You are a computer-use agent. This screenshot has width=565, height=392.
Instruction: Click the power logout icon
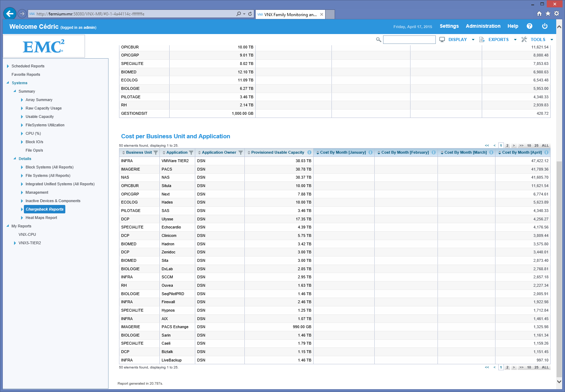tap(545, 26)
